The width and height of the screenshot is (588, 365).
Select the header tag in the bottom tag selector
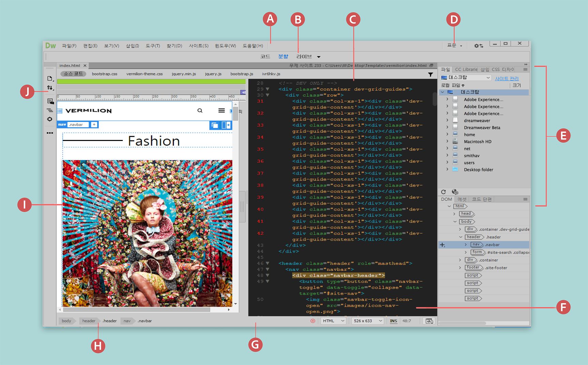coord(88,320)
